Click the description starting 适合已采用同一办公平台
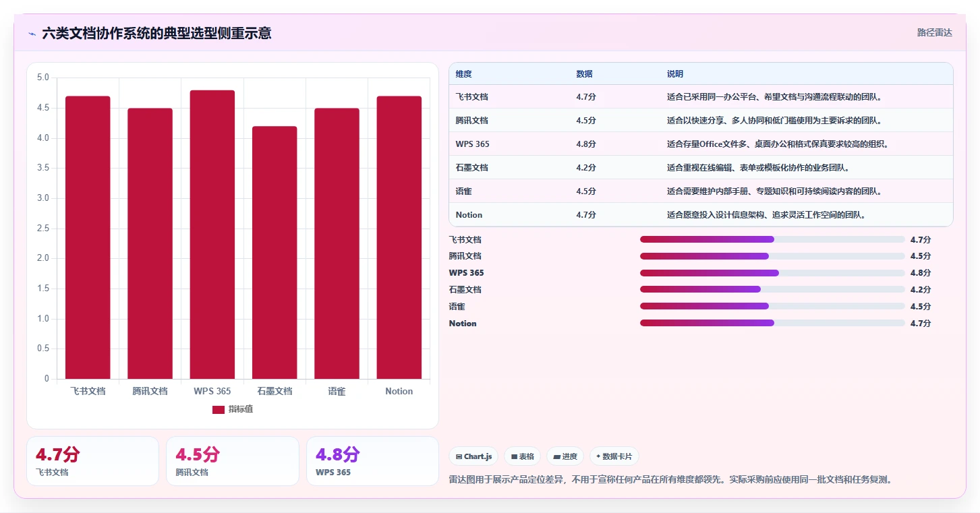The image size is (980, 513). pyautogui.click(x=775, y=97)
